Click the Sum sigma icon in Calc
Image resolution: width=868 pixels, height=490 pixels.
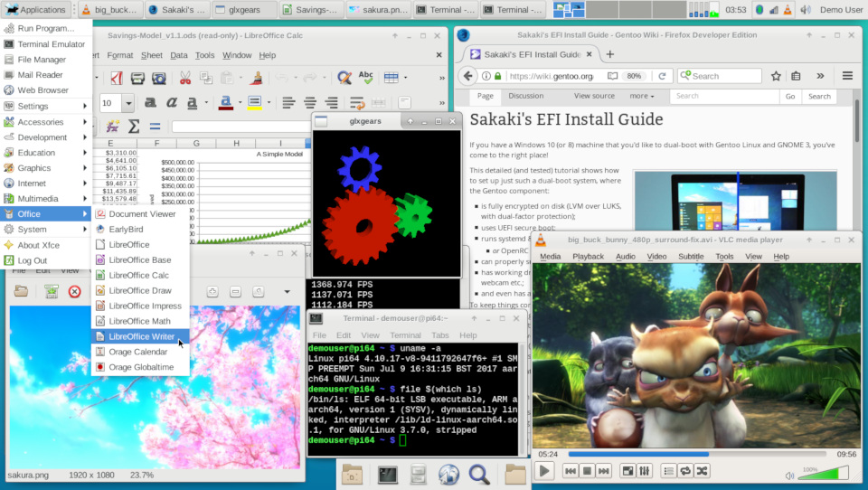point(134,127)
